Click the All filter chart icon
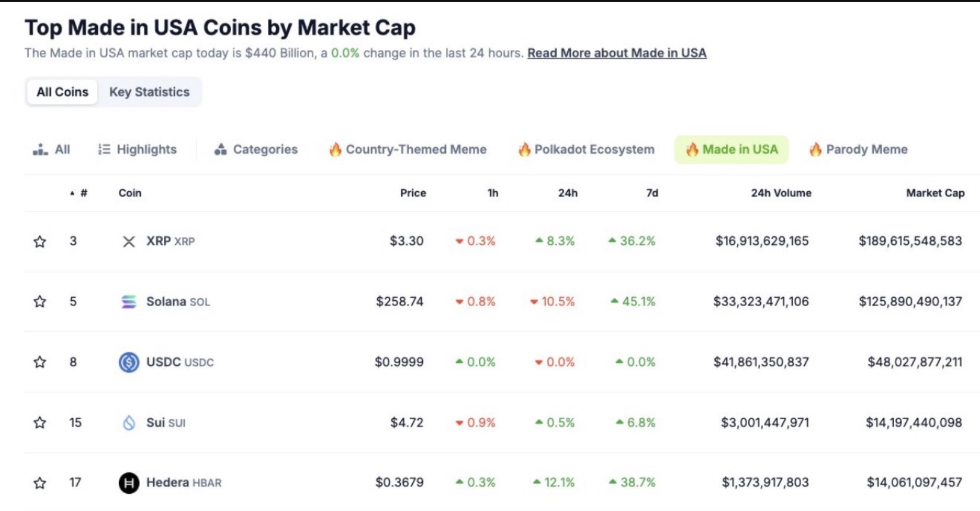 coord(40,150)
